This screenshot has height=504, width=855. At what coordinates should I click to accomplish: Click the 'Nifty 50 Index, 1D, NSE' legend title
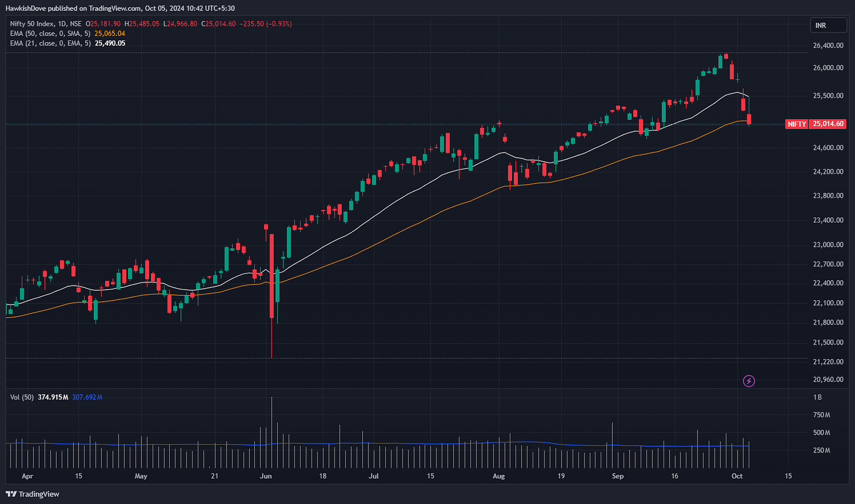click(x=46, y=24)
